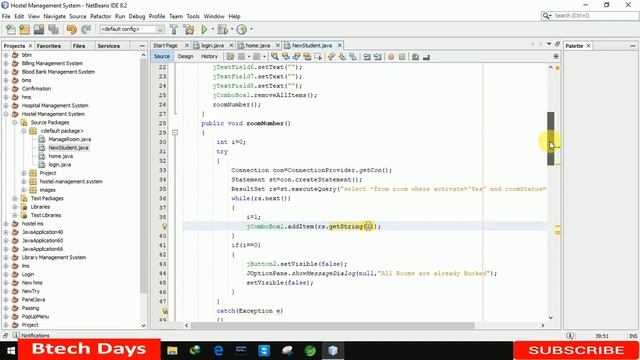
Task: Expand the Library Management System project
Action: click(x=6, y=258)
